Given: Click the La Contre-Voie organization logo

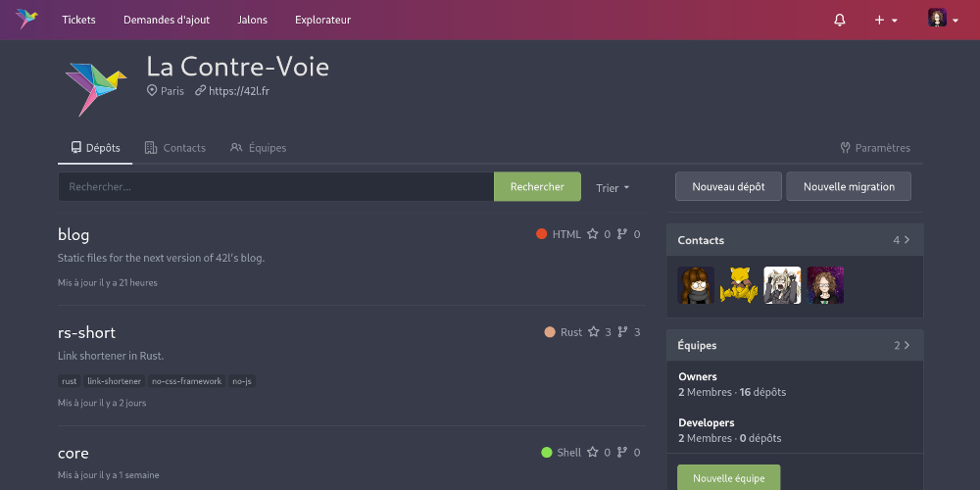Looking at the screenshot, I should (96, 89).
